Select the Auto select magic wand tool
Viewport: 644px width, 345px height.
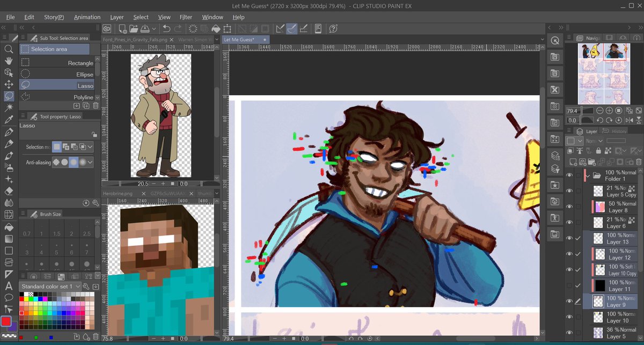click(x=9, y=108)
